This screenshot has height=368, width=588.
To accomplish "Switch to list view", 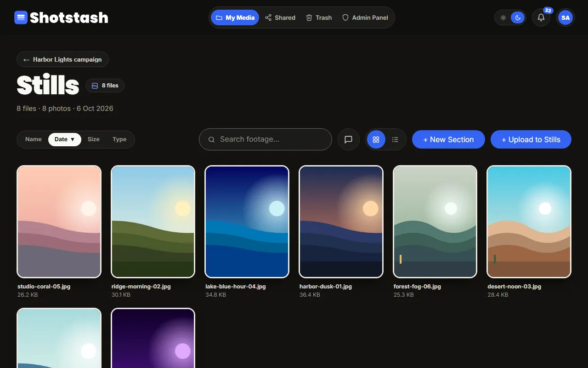I will (x=395, y=139).
